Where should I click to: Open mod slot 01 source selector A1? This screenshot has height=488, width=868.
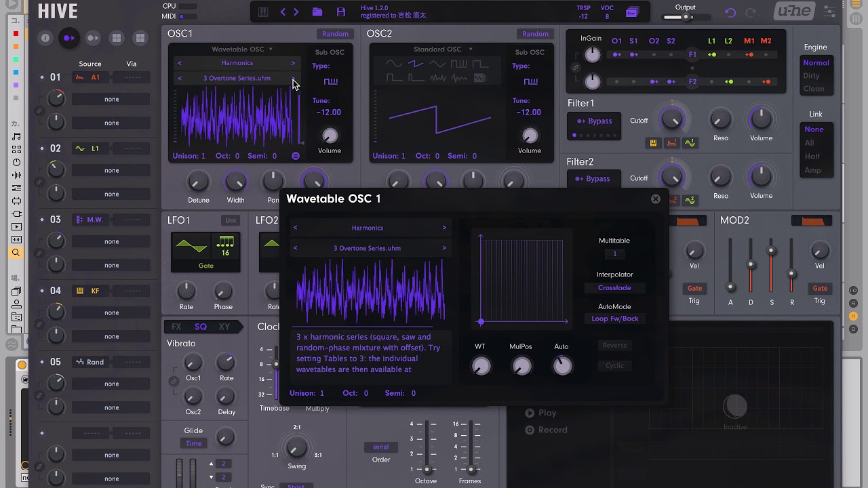click(90, 77)
